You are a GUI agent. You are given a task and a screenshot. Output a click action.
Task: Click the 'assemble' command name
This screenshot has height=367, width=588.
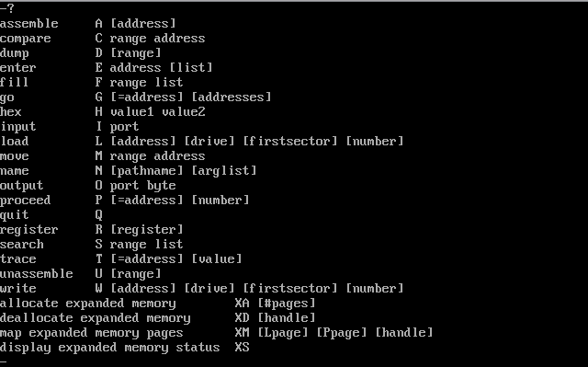coord(28,24)
